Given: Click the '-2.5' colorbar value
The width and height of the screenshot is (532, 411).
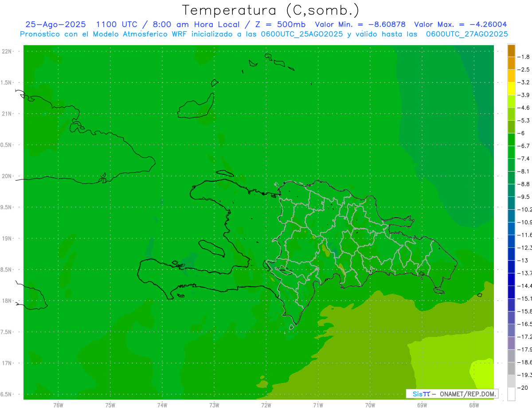Looking at the screenshot, I should pyautogui.click(x=524, y=70).
